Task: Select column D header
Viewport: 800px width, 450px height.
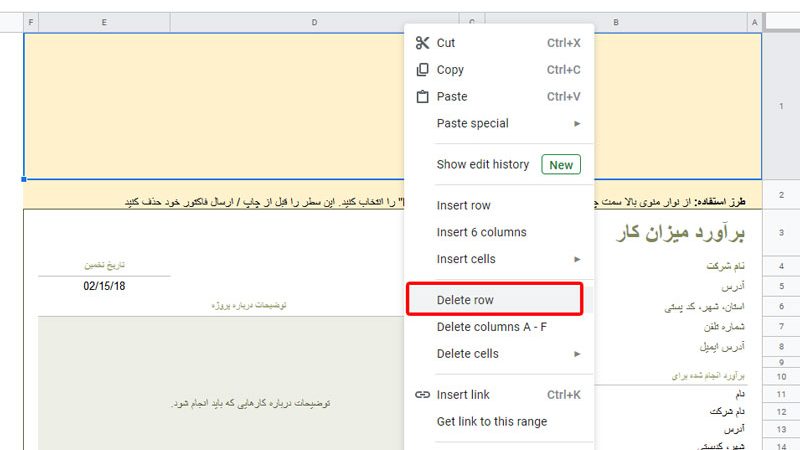Action: tap(314, 22)
